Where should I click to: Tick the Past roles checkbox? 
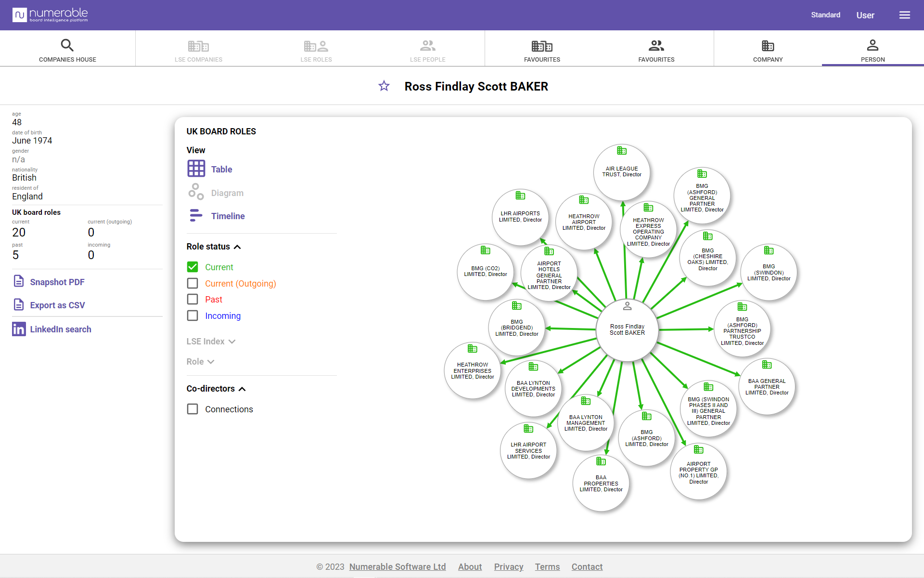point(192,299)
